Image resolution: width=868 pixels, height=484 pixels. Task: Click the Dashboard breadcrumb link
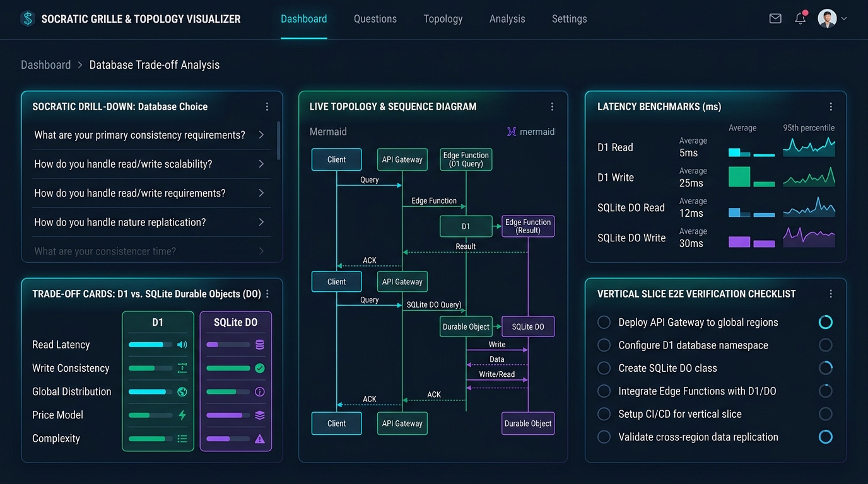[46, 65]
